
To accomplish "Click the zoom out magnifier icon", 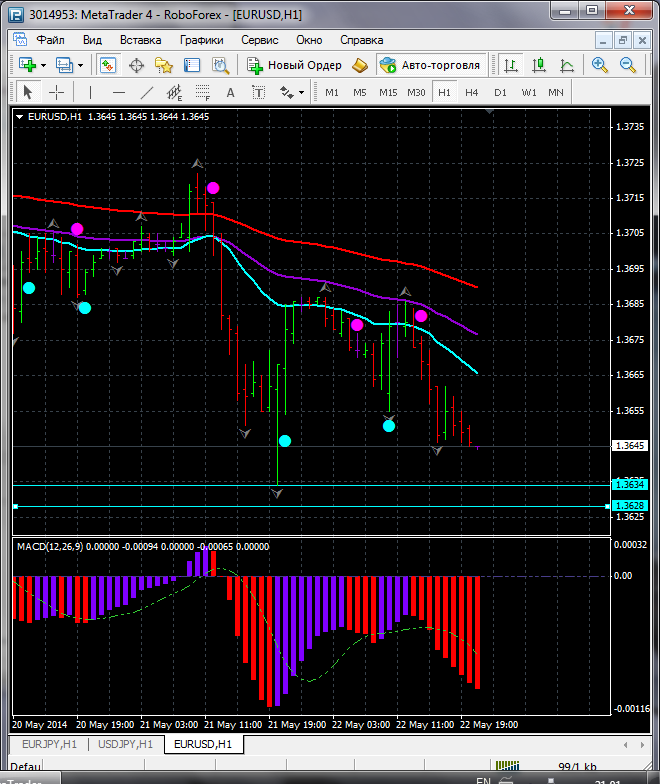I will click(629, 65).
